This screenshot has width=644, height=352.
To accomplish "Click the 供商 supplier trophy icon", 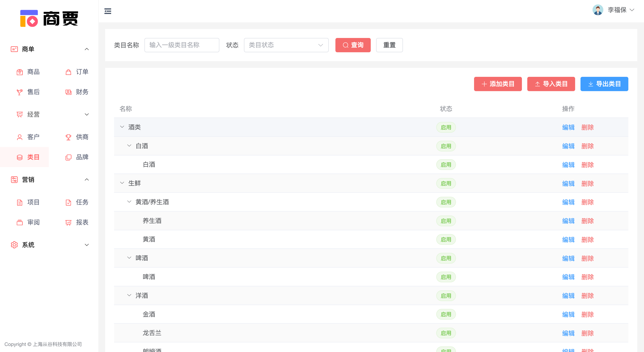I will click(68, 137).
